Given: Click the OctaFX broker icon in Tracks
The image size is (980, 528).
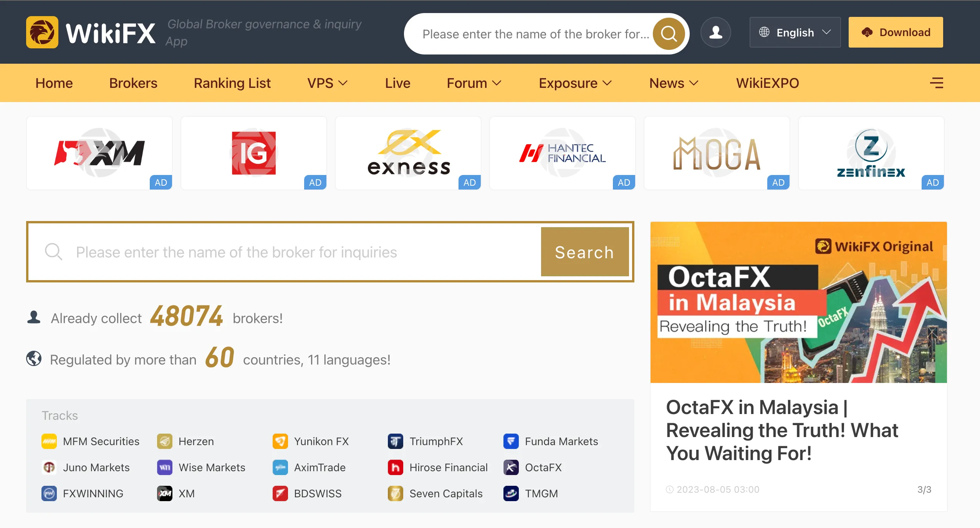Looking at the screenshot, I should (511, 467).
